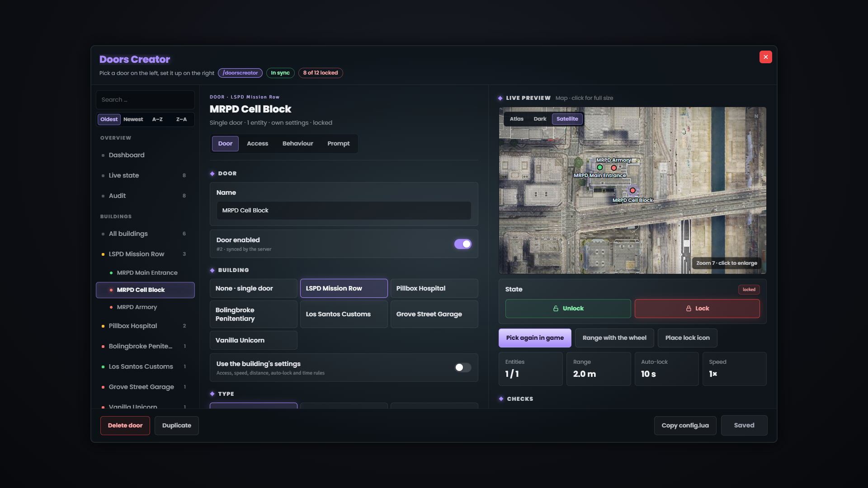Open the Access tab

[x=257, y=144]
